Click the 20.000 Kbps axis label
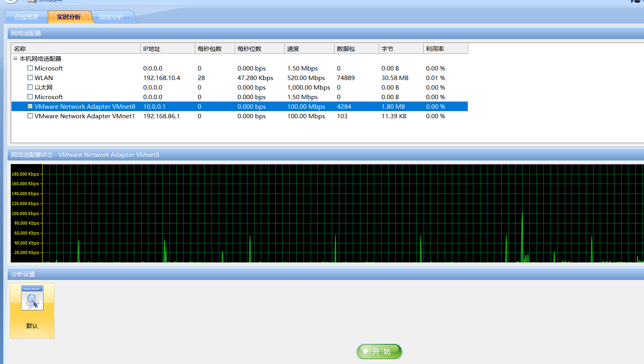Screen dimensions: 644x364 coord(27,252)
